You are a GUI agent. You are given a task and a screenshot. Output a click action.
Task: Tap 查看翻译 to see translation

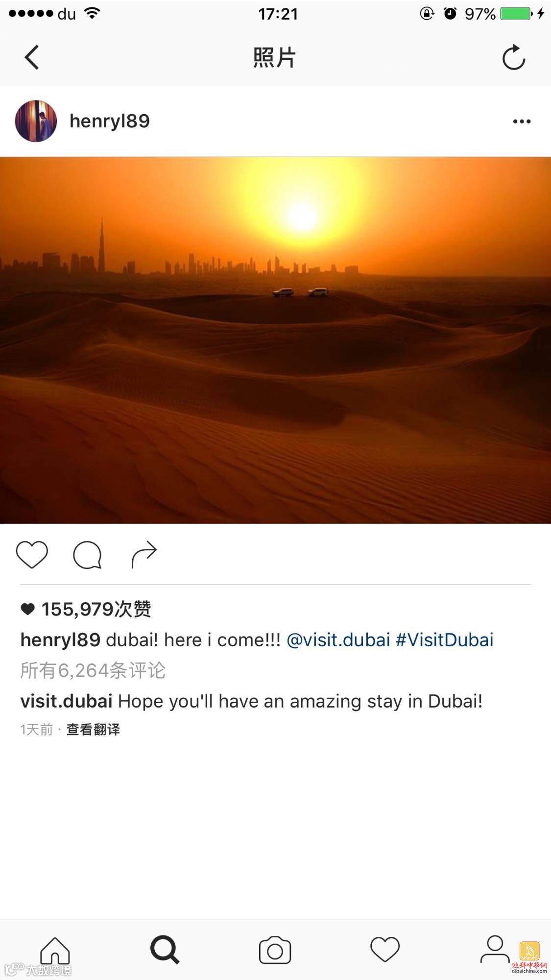tap(93, 730)
